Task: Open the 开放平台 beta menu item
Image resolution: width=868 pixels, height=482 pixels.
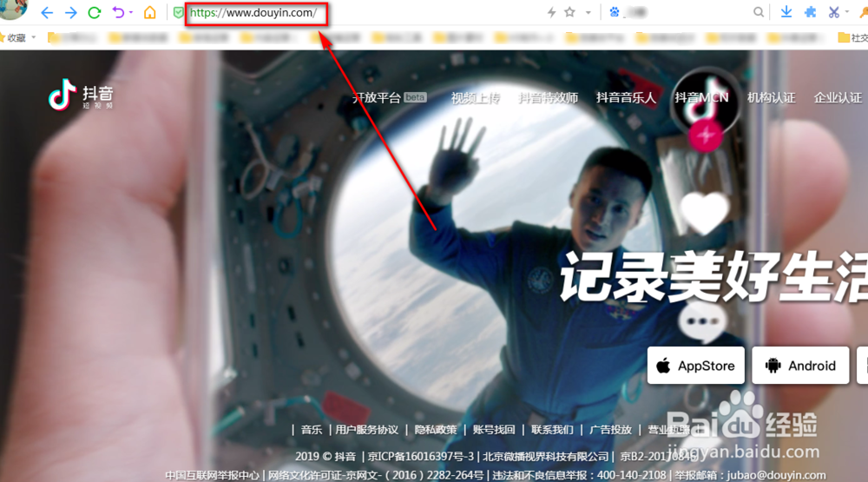Action: [390, 97]
